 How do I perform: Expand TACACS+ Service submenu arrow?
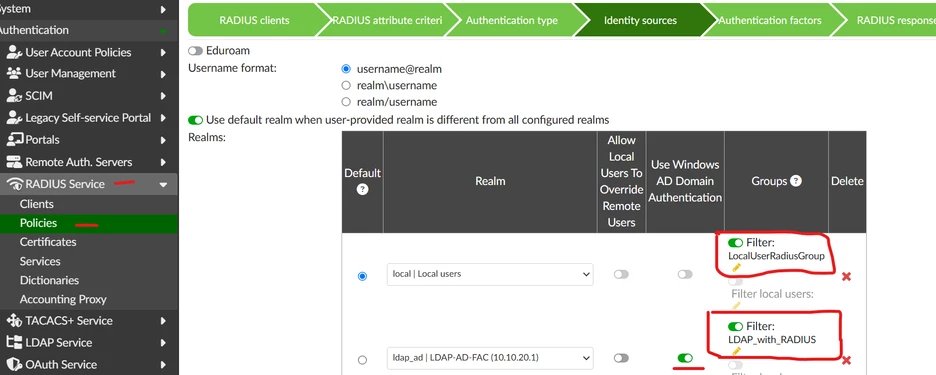tap(163, 321)
